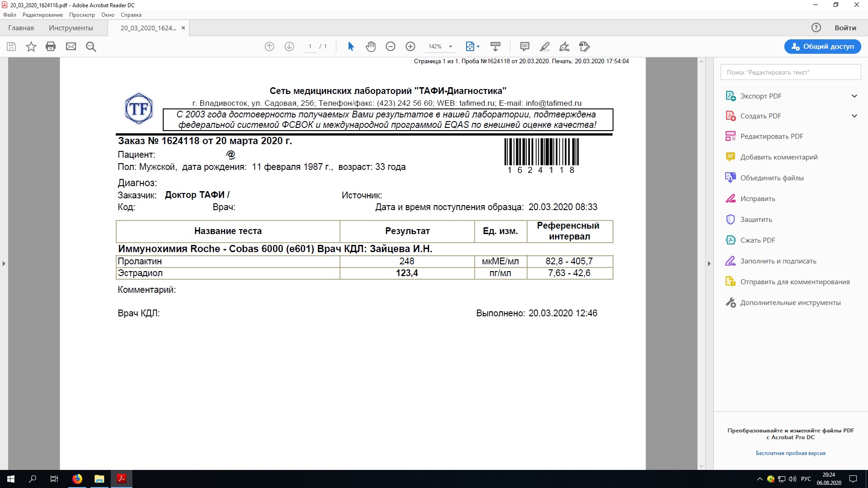
Task: Add a sticky note comment icon
Action: pos(525,47)
